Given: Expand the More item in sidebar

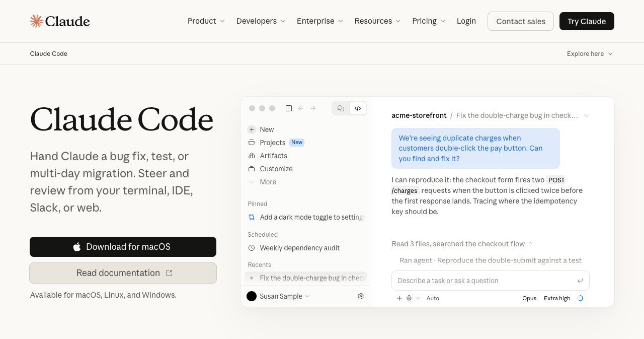Looking at the screenshot, I should click(x=262, y=182).
